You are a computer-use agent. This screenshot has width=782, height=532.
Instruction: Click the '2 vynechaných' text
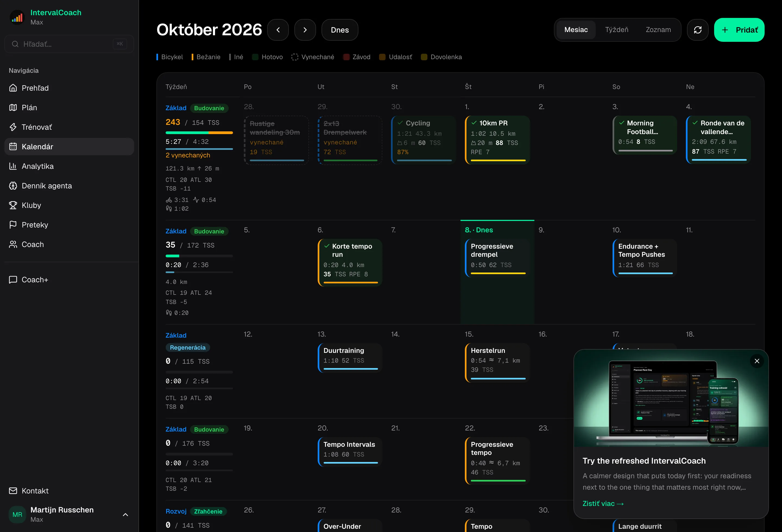(188, 155)
